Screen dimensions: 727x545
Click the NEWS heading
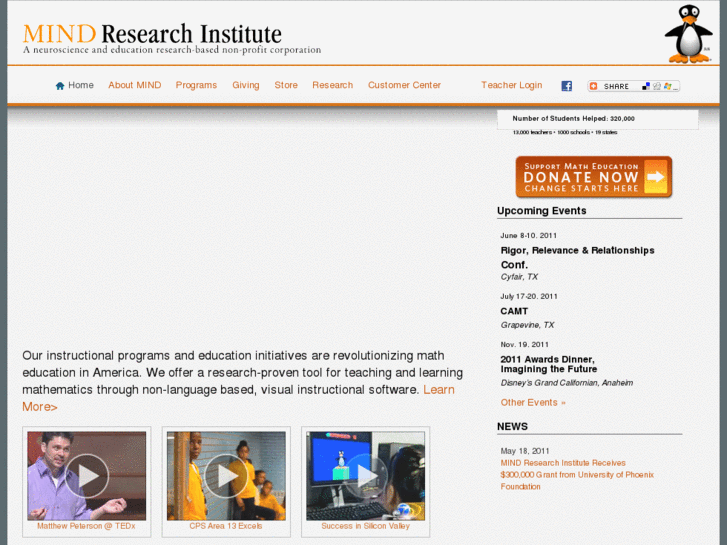pos(512,427)
